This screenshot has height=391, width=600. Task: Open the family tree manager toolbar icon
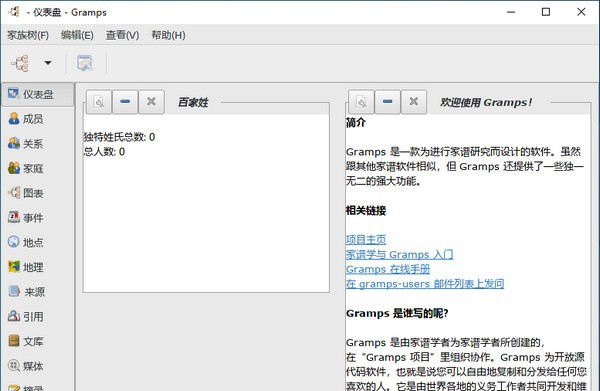20,63
